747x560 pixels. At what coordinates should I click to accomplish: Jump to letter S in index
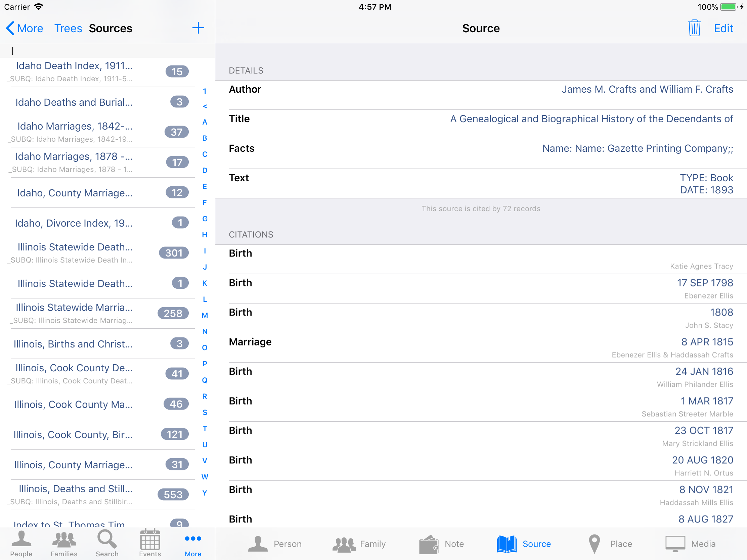[205, 412]
